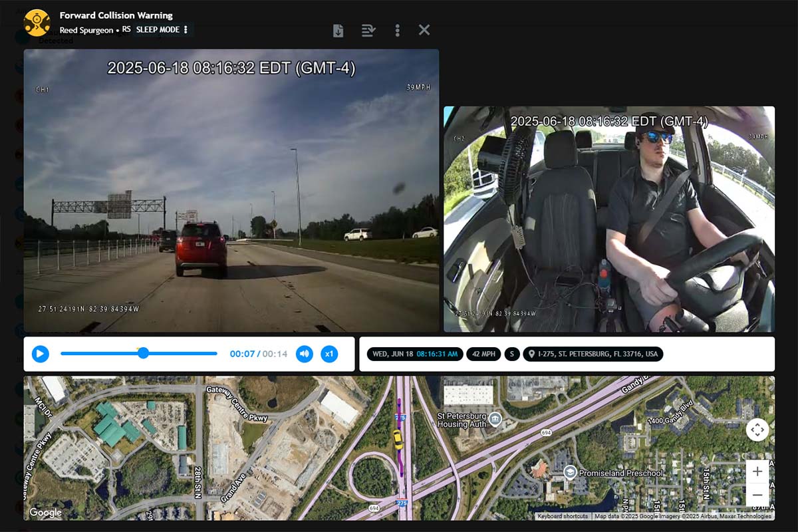This screenshot has width=798, height=532.
Task: Open the video download icon
Action: point(340,30)
